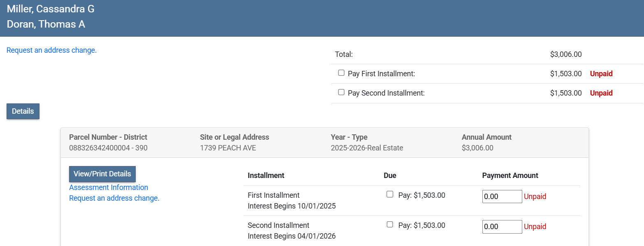Tick the First Installment Pay: $1,503.00 checkbox
Screen dimensions: 644x246
[x=390, y=194]
